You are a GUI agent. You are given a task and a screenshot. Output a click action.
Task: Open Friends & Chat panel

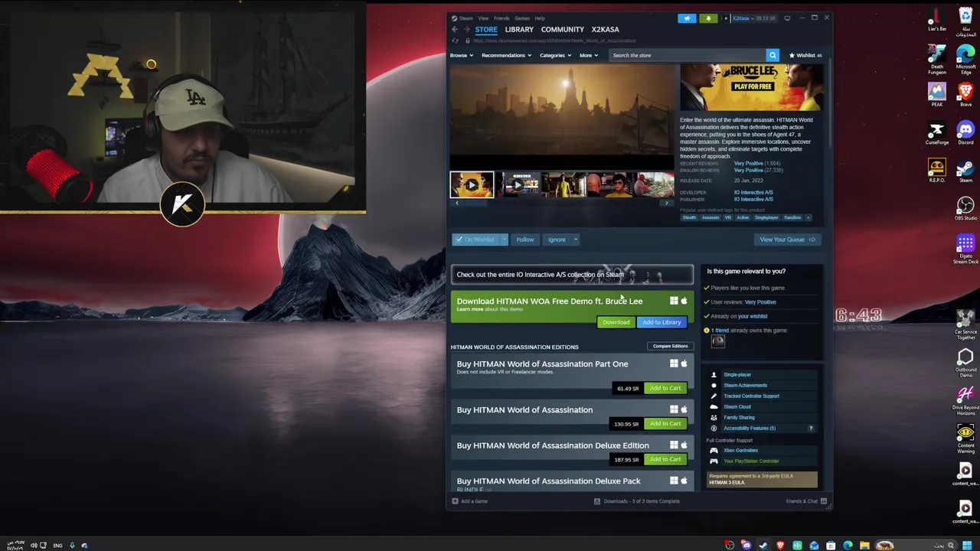click(x=806, y=501)
